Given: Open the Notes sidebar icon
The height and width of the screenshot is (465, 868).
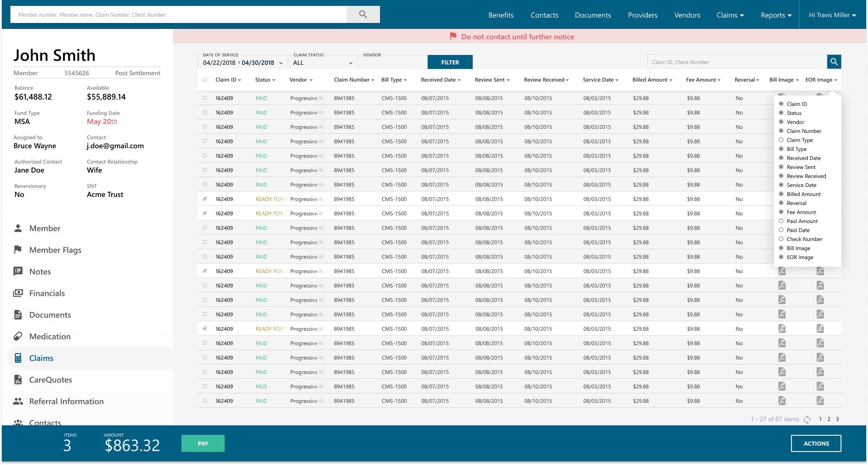Looking at the screenshot, I should 18,271.
